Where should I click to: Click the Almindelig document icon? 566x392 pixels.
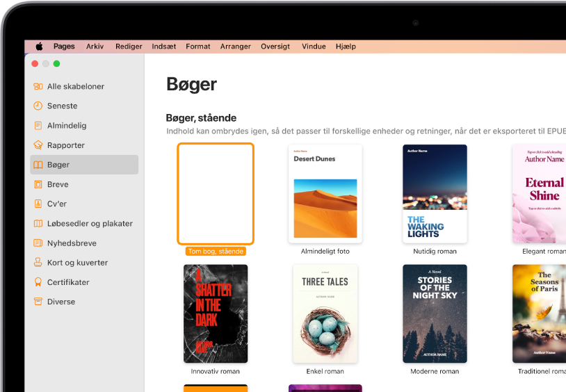pos(38,126)
